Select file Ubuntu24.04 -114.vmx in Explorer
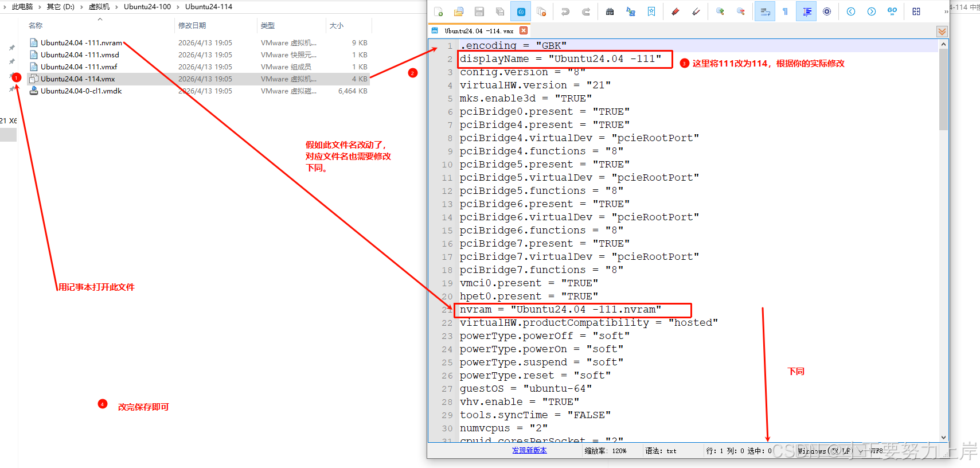The image size is (980, 468). [77, 79]
